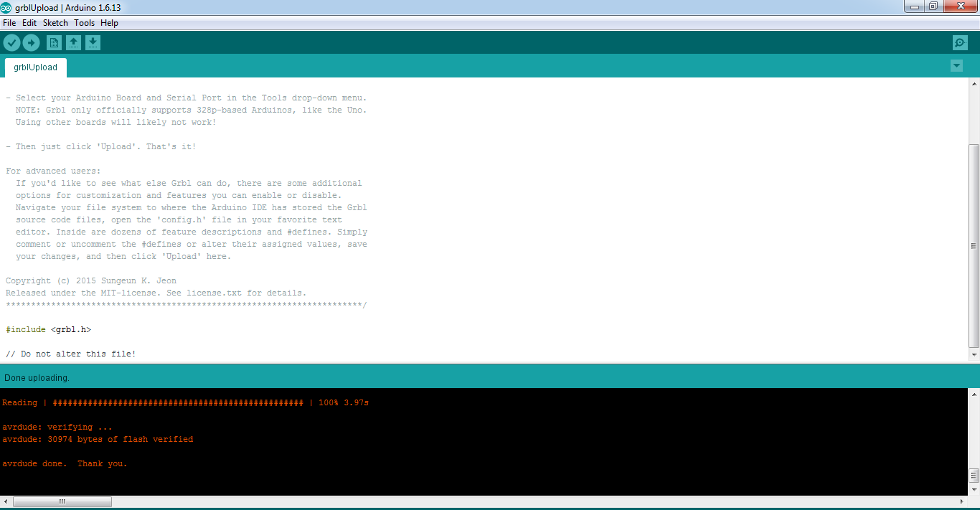Click 'avrdude done. Thank you.' console line
This screenshot has height=510, width=980.
65,463
